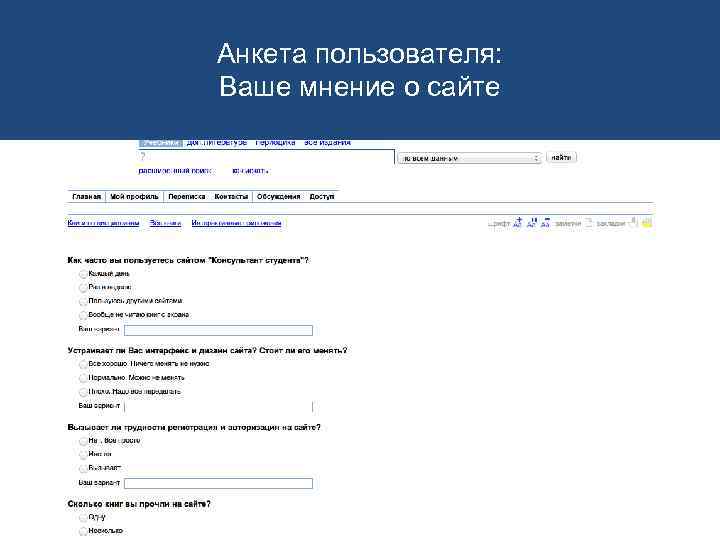Screen dimensions: 720x540
Task: Click the increase font size icon
Action: pyautogui.click(x=518, y=223)
